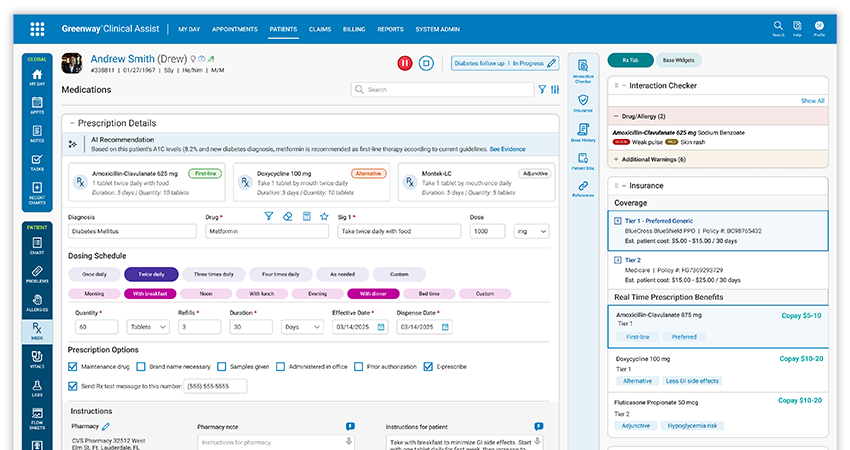Click the See Evidence link

(507, 148)
